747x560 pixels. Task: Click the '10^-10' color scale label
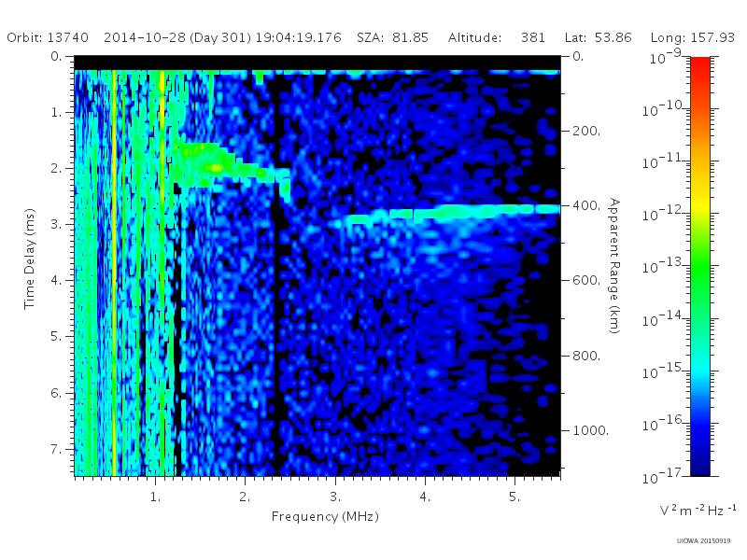663,109
